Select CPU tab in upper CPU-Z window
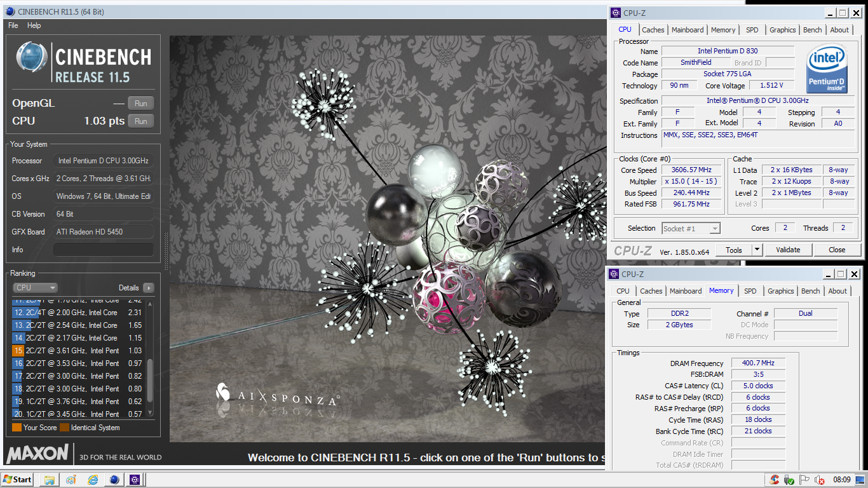868x488 pixels. 625,29
